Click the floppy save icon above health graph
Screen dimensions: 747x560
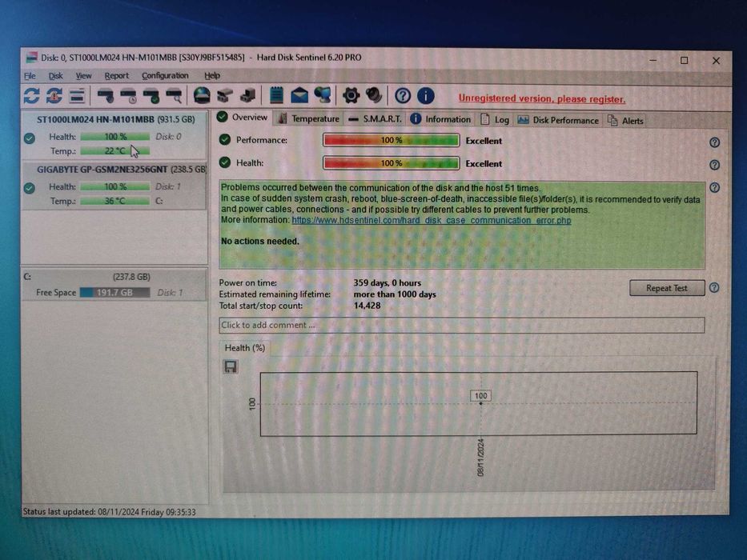(x=231, y=366)
